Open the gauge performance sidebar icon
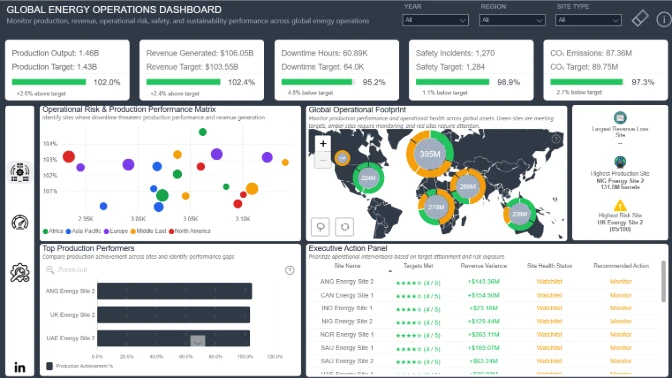Image resolution: width=672 pixels, height=378 pixels. click(20, 222)
